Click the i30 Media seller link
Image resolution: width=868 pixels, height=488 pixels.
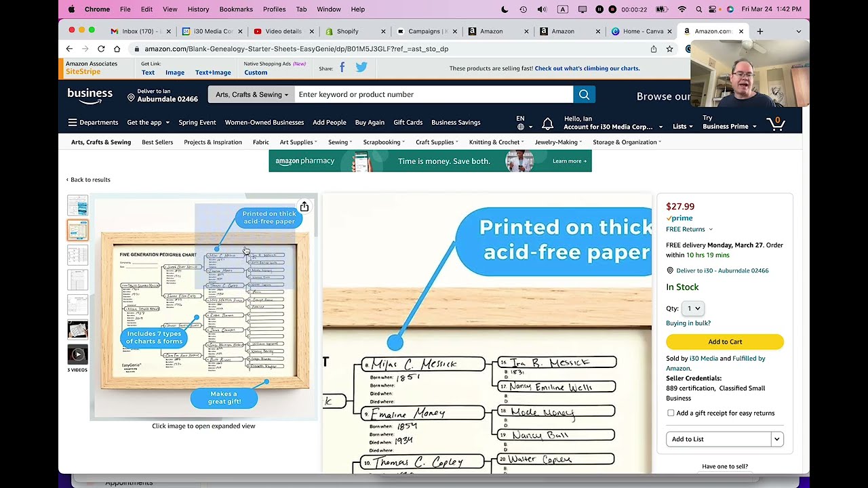(x=703, y=359)
